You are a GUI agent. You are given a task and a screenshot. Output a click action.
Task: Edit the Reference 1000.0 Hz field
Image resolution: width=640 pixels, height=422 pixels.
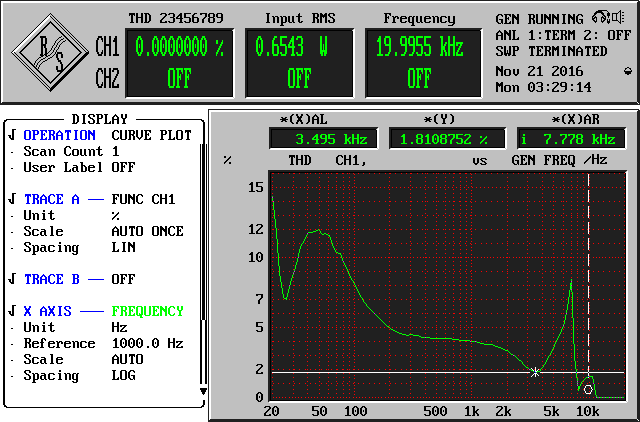(147, 343)
